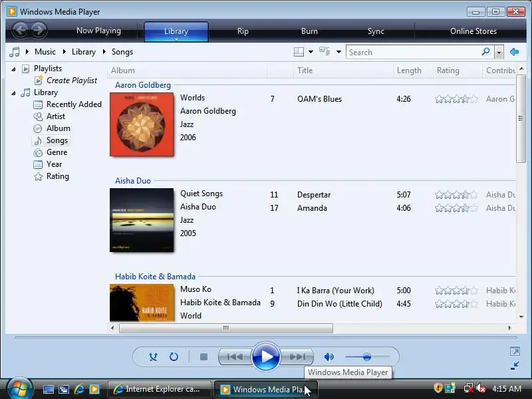Image resolution: width=532 pixels, height=399 pixels.
Task: Open the Windows Start orb
Action: pos(20,389)
